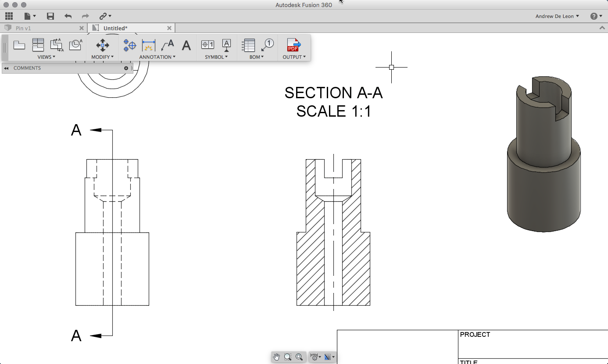This screenshot has height=364, width=608.
Task: Expand the SYMBOL dropdown menu
Action: 216,57
